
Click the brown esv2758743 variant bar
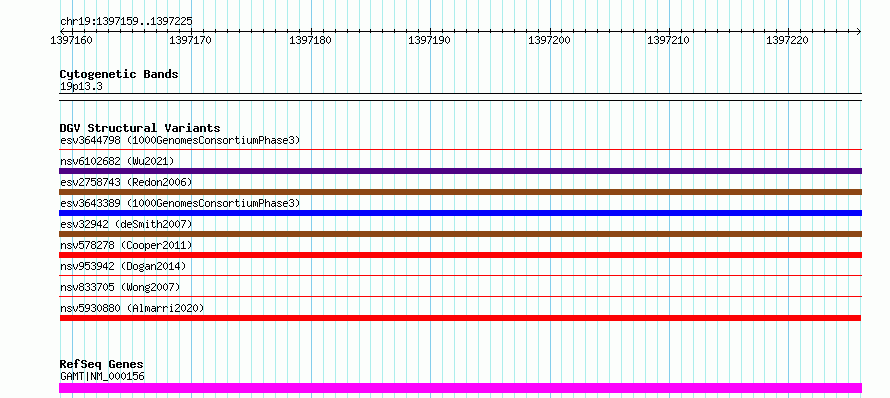(460, 192)
